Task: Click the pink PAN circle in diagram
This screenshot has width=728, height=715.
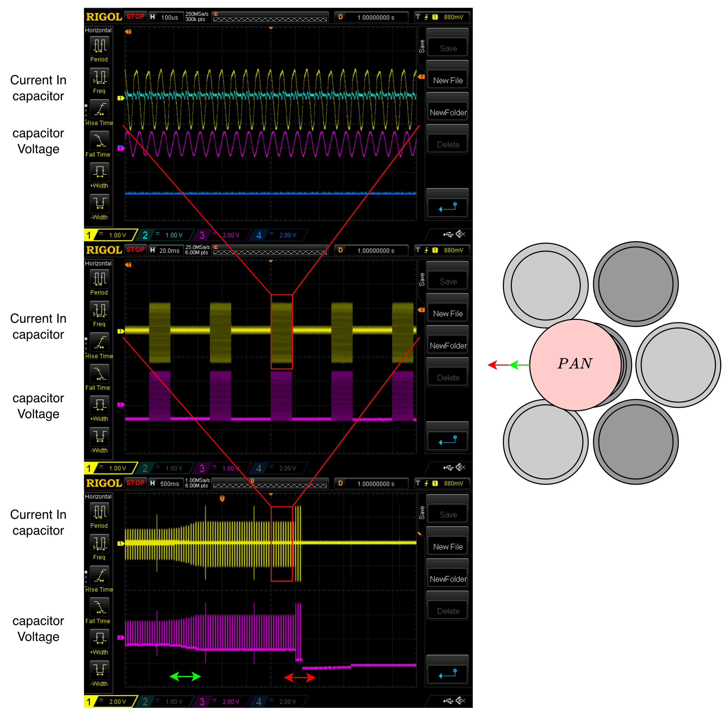Action: pos(575,364)
